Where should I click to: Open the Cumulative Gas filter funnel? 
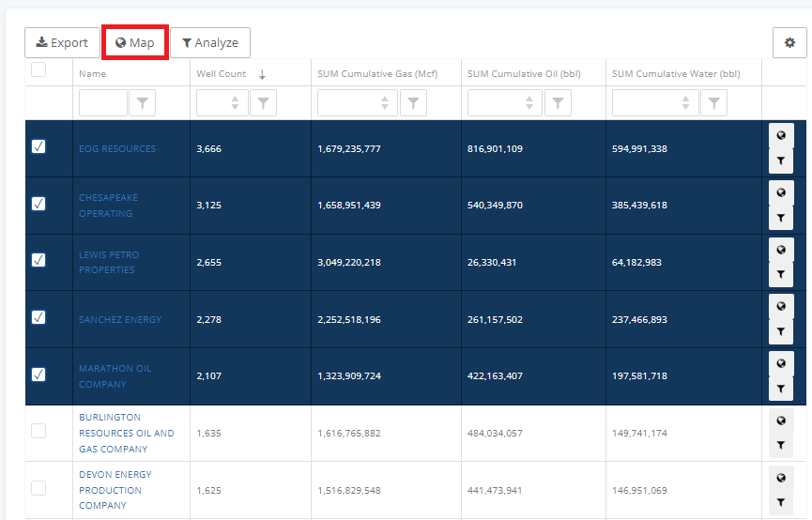[413, 102]
